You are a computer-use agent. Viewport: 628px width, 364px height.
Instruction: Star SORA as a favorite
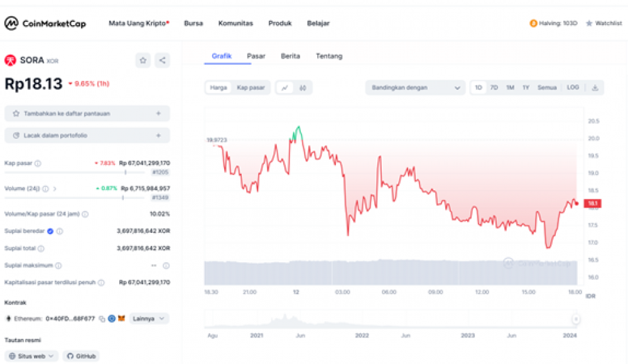click(x=143, y=60)
